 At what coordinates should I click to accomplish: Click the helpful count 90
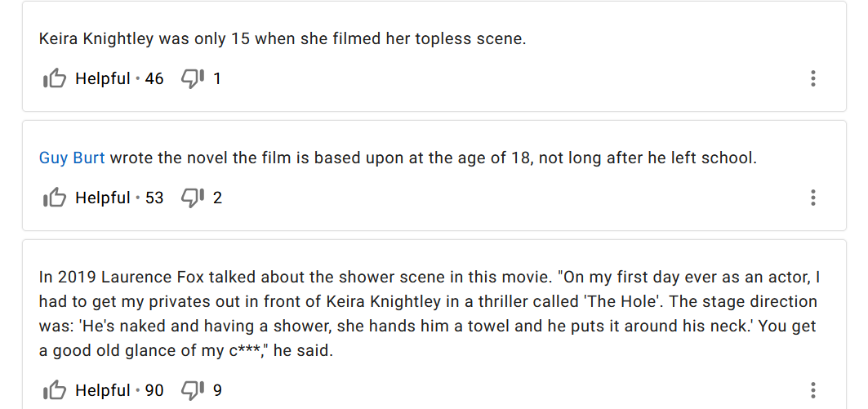[x=154, y=390]
